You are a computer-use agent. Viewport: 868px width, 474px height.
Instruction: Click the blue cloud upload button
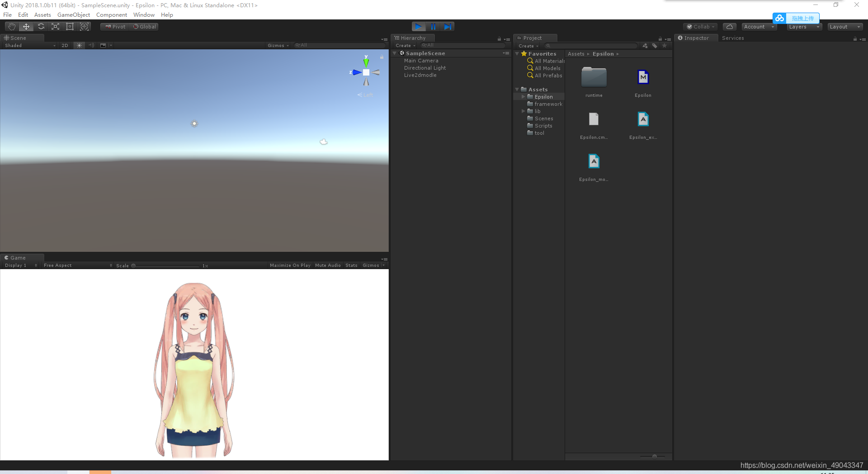click(796, 19)
